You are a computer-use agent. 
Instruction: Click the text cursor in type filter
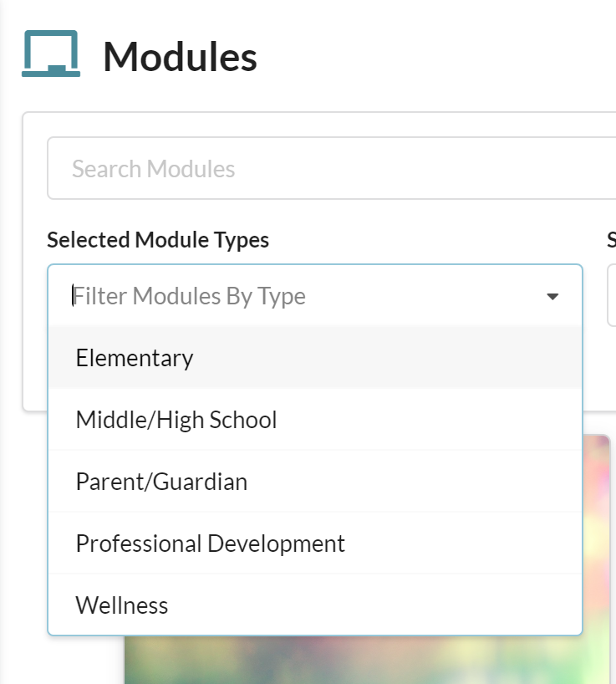(73, 296)
